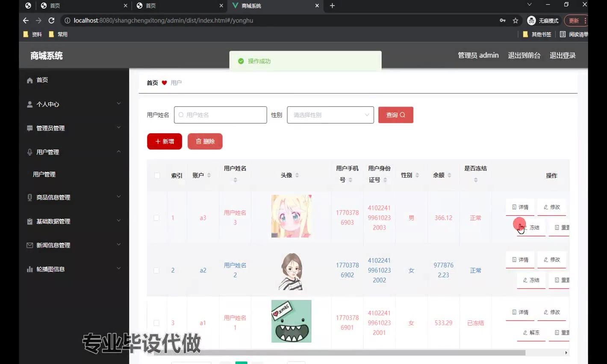
Task: Expand the 个人中心 sidebar menu
Action: (119, 103)
